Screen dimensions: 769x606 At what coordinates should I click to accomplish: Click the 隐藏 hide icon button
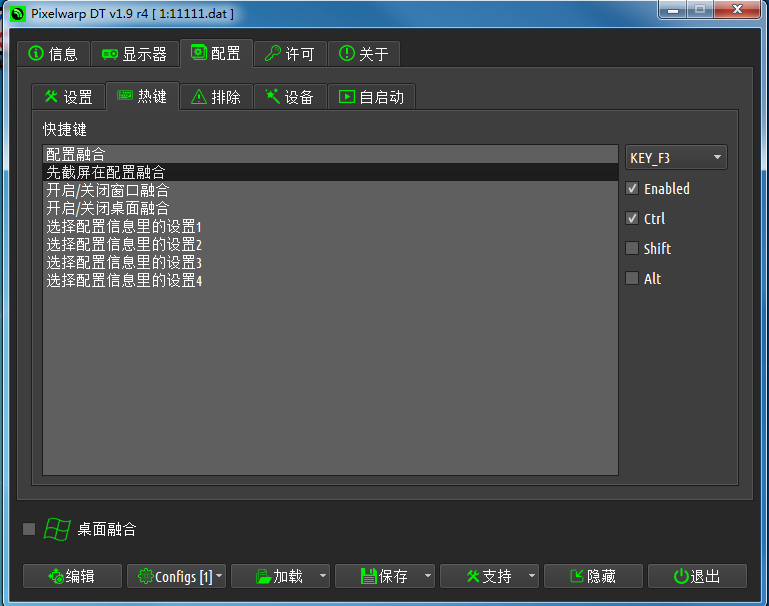(577, 576)
